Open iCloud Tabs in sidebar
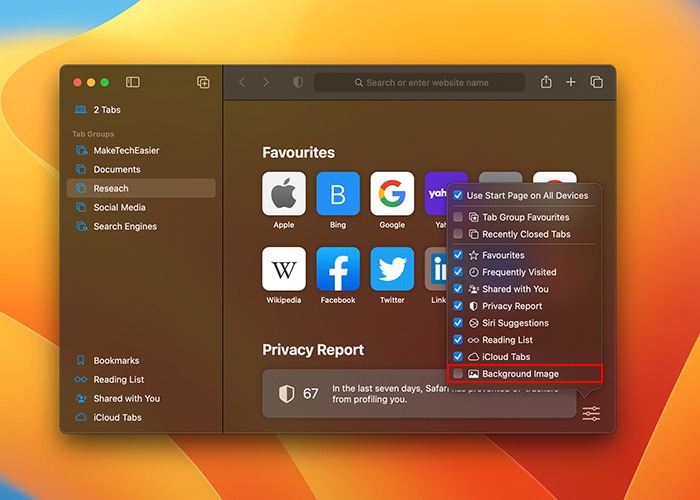 coord(141,417)
